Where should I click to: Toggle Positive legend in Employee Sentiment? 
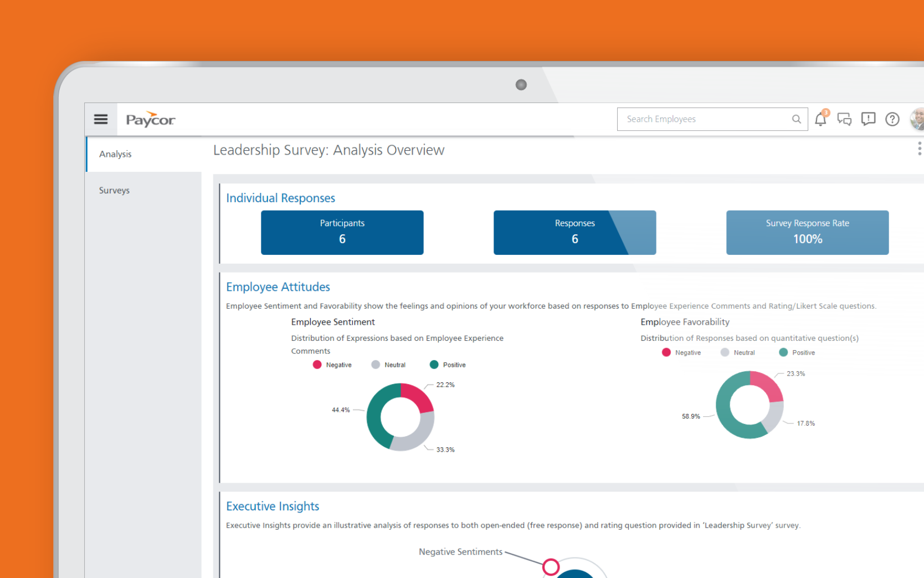click(448, 365)
